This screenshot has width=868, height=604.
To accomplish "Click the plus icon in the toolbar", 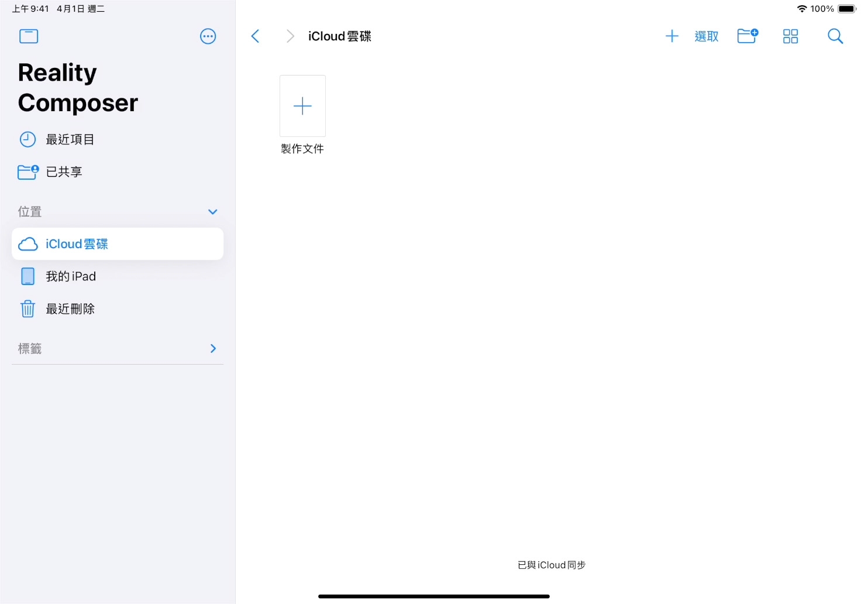I will [x=671, y=36].
